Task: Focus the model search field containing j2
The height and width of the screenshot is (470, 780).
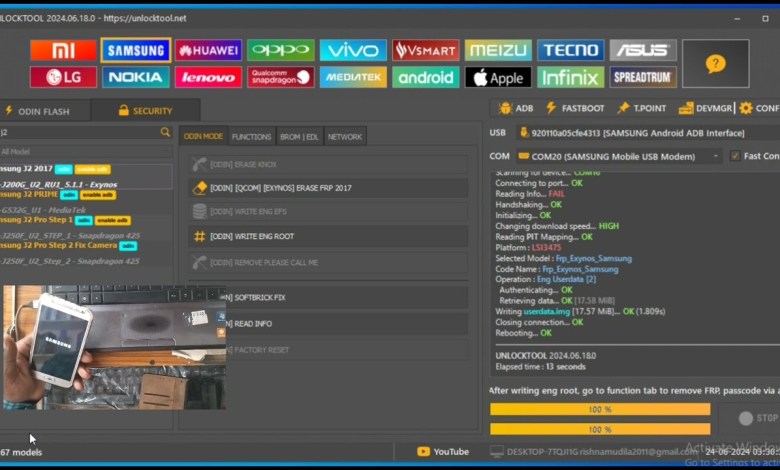Action: click(x=80, y=132)
